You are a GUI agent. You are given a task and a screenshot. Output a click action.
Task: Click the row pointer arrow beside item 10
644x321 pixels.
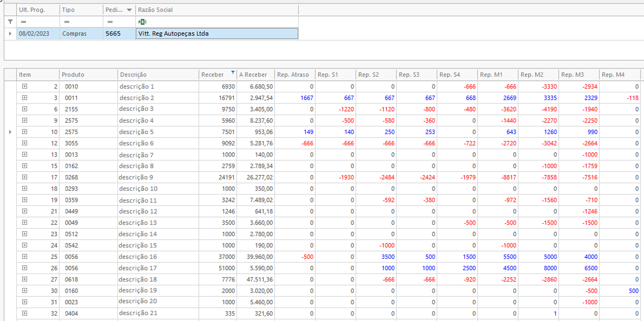10,132
